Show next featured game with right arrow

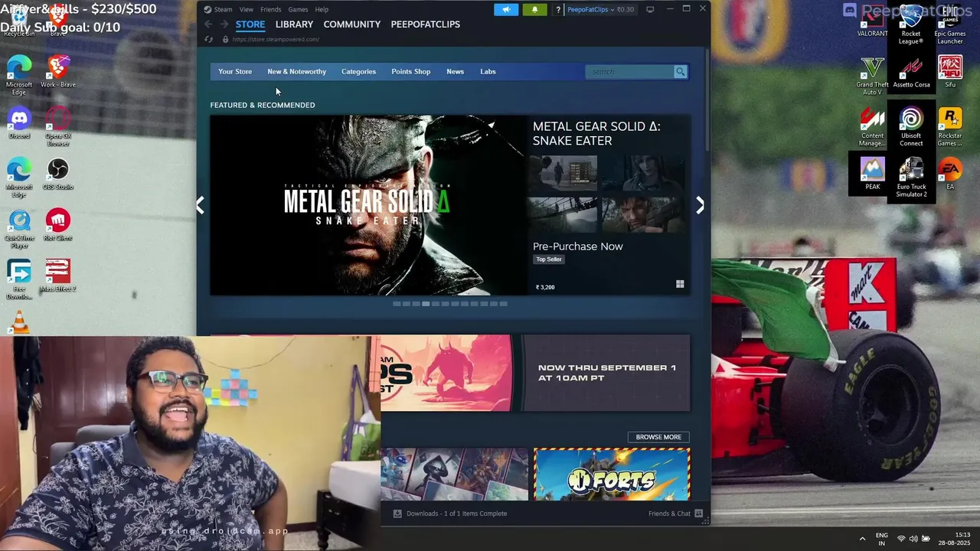pos(700,205)
